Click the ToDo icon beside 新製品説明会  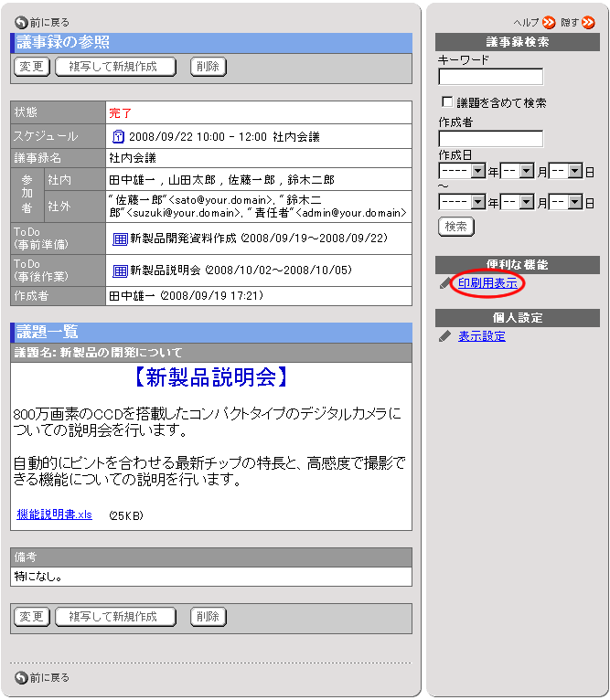pyautogui.click(x=119, y=270)
